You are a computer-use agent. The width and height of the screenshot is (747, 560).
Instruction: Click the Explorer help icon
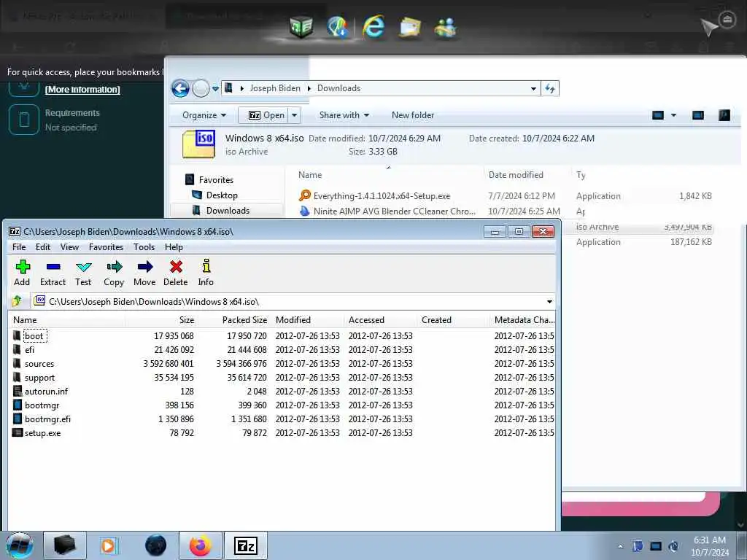(724, 115)
